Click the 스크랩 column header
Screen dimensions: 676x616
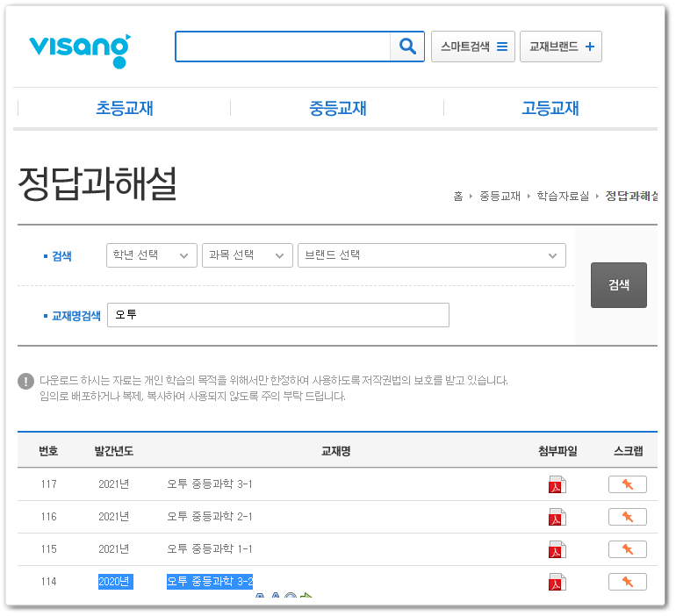[628, 451]
